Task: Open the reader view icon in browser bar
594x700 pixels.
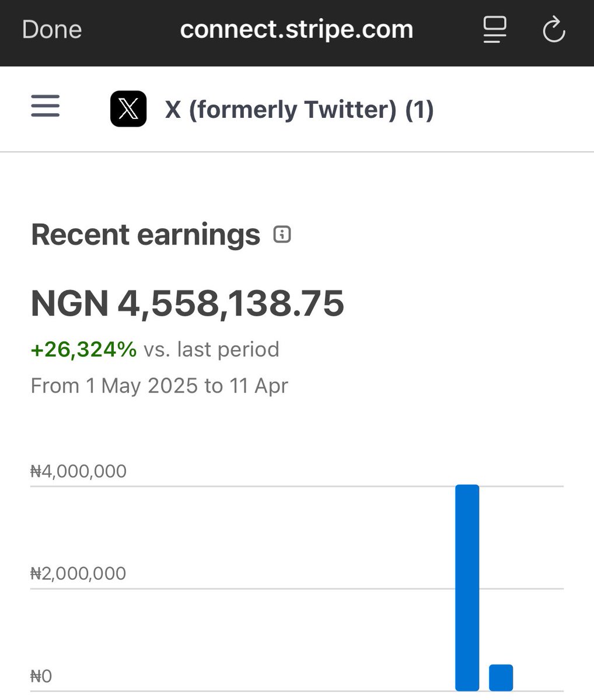Action: pos(494,30)
